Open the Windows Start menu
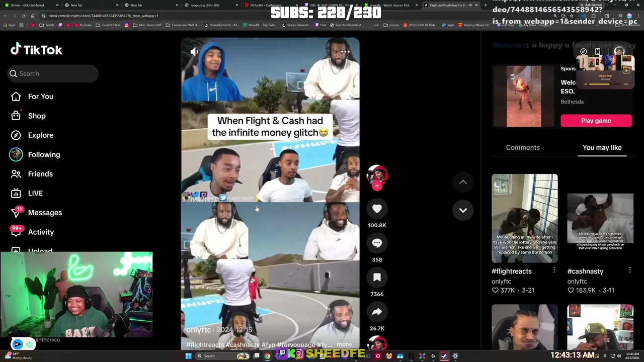 point(188,356)
